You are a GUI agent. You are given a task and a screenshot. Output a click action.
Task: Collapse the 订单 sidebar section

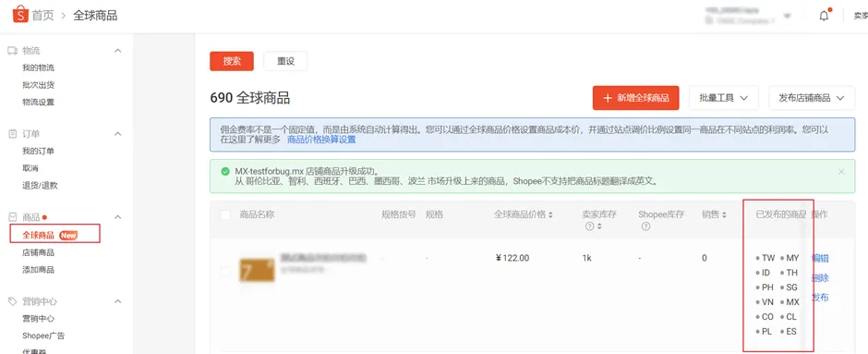tap(117, 134)
